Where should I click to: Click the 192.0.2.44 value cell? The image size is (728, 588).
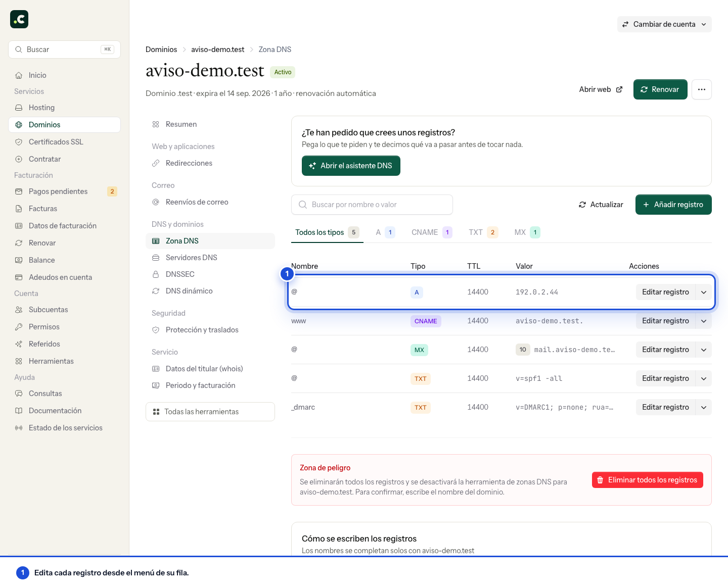coord(537,292)
